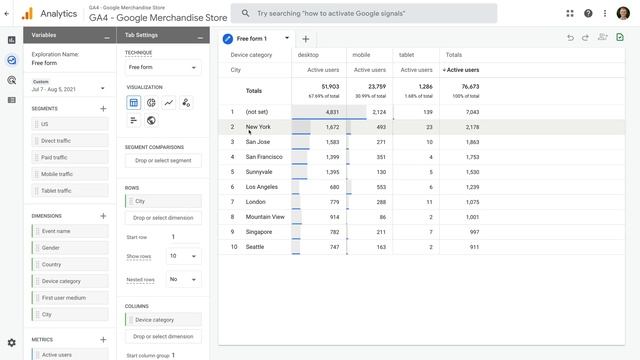This screenshot has height=360, width=640.
Task: Open Explore in the left sidebar
Action: tap(11, 60)
